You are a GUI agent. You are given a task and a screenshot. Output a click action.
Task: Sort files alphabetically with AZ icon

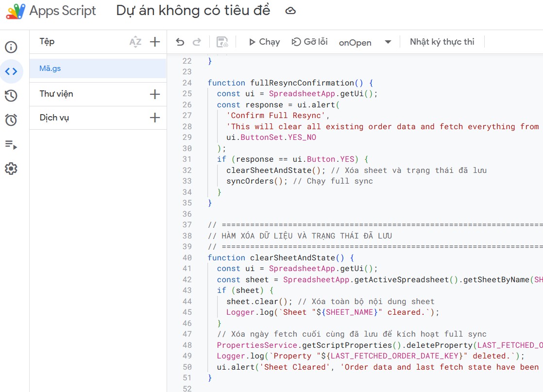tap(136, 42)
